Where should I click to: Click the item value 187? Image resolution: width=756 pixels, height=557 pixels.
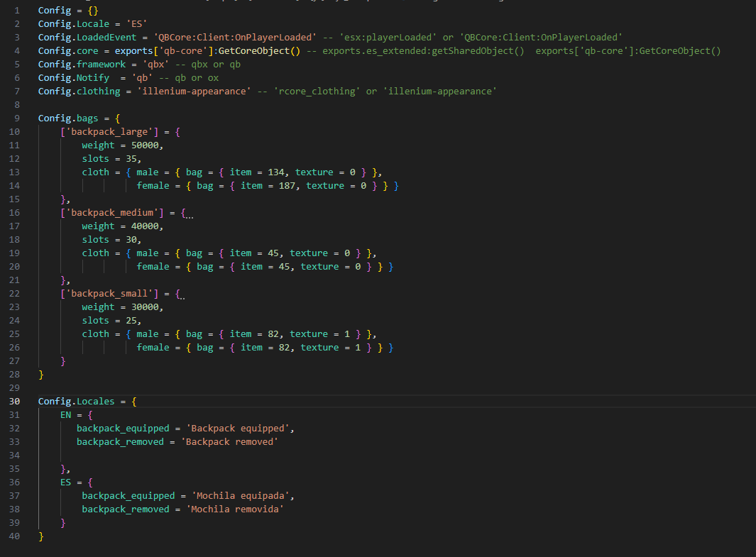287,185
